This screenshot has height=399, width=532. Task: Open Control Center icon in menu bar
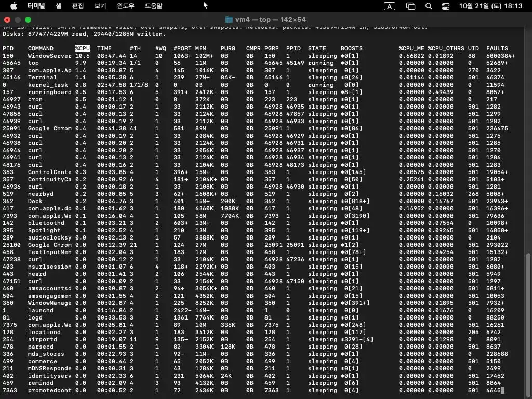pyautogui.click(x=445, y=6)
